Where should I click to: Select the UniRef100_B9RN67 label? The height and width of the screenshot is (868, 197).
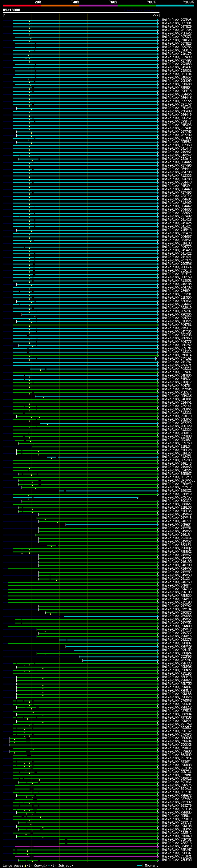click(177, 474)
